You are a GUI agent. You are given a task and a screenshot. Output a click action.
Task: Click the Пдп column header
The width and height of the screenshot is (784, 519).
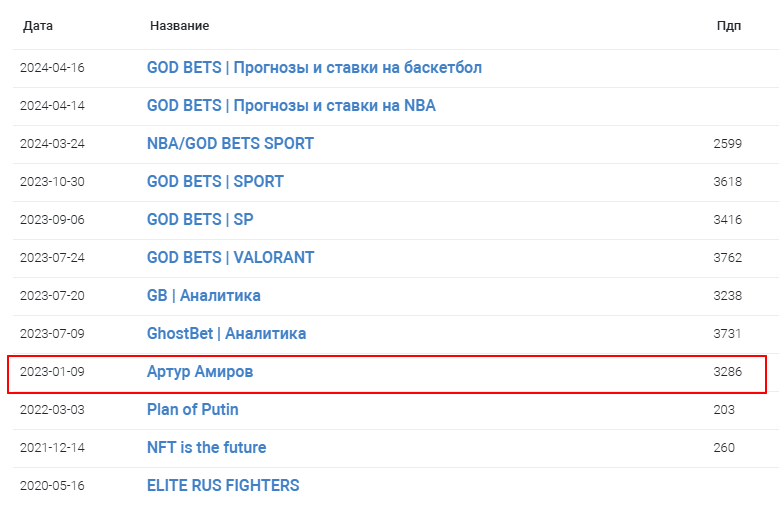728,26
